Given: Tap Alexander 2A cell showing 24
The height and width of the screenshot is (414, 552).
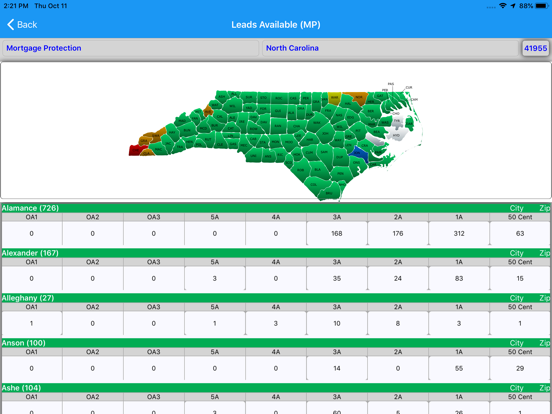Looking at the screenshot, I should pos(398,278).
